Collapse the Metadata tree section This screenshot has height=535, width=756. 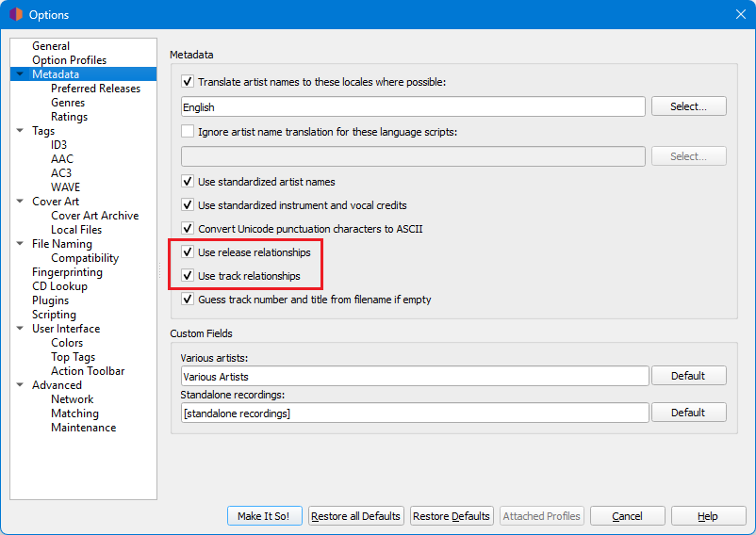point(21,74)
